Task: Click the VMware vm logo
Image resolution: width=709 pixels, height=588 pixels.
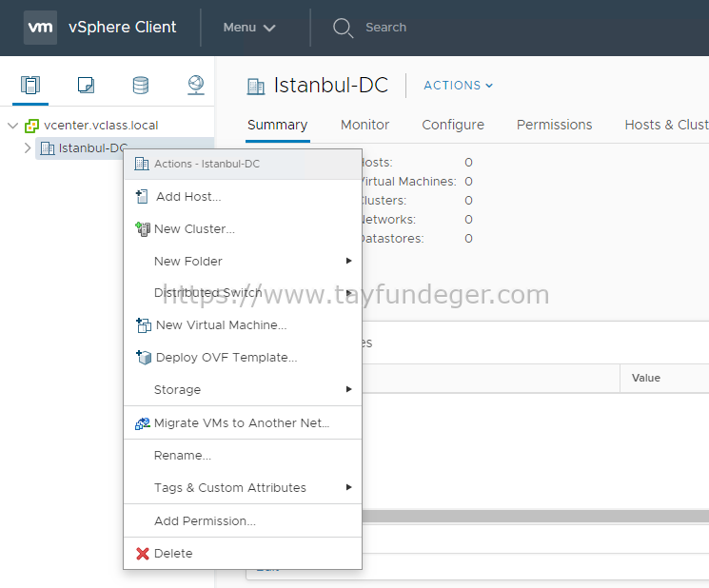Action: click(x=40, y=28)
